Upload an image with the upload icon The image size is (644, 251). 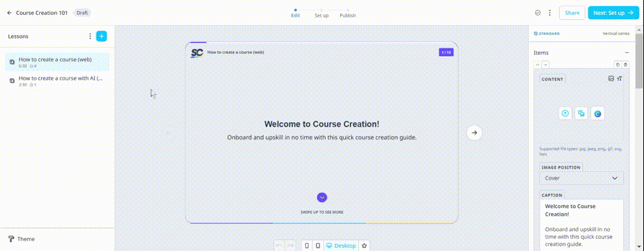[565, 114]
